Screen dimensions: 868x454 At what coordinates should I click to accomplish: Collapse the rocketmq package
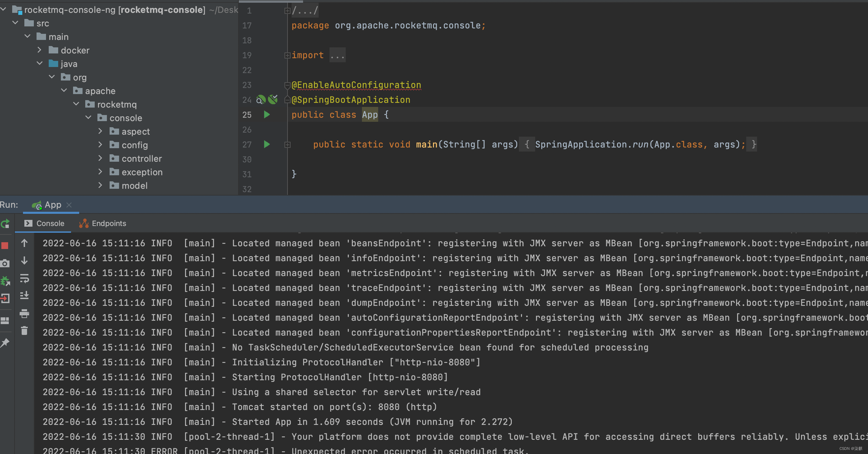coord(76,104)
